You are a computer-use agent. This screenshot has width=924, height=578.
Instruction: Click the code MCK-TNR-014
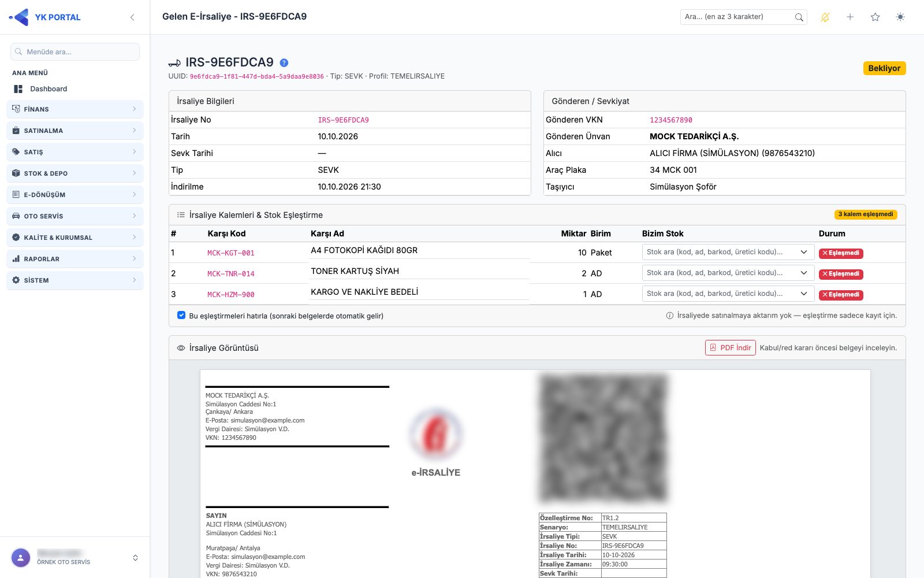pos(231,274)
